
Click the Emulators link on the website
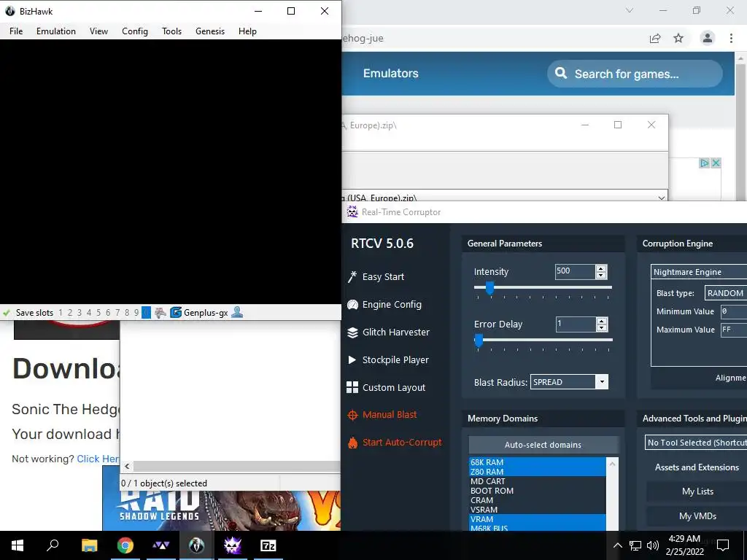pos(391,74)
